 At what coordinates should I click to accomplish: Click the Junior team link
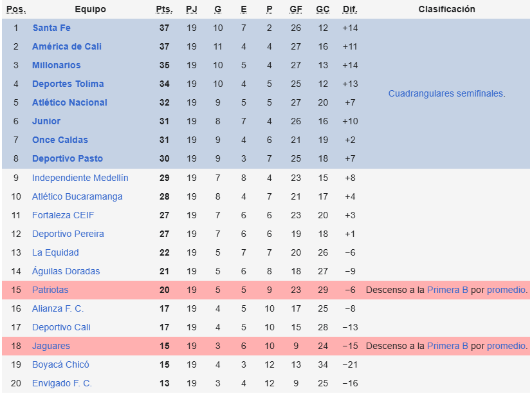[x=46, y=121]
